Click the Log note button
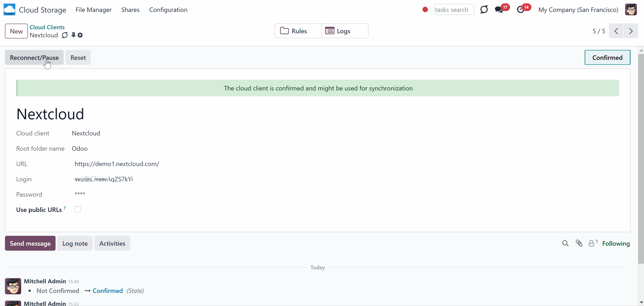 (x=75, y=243)
